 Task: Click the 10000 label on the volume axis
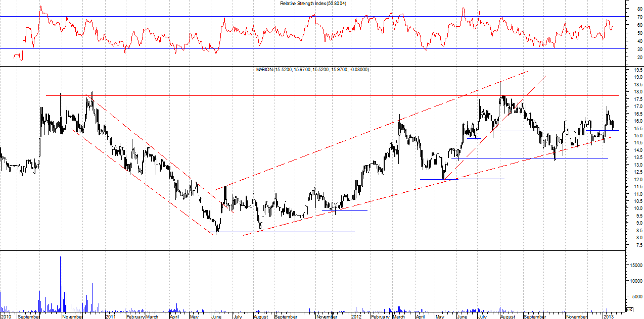tap(635, 281)
